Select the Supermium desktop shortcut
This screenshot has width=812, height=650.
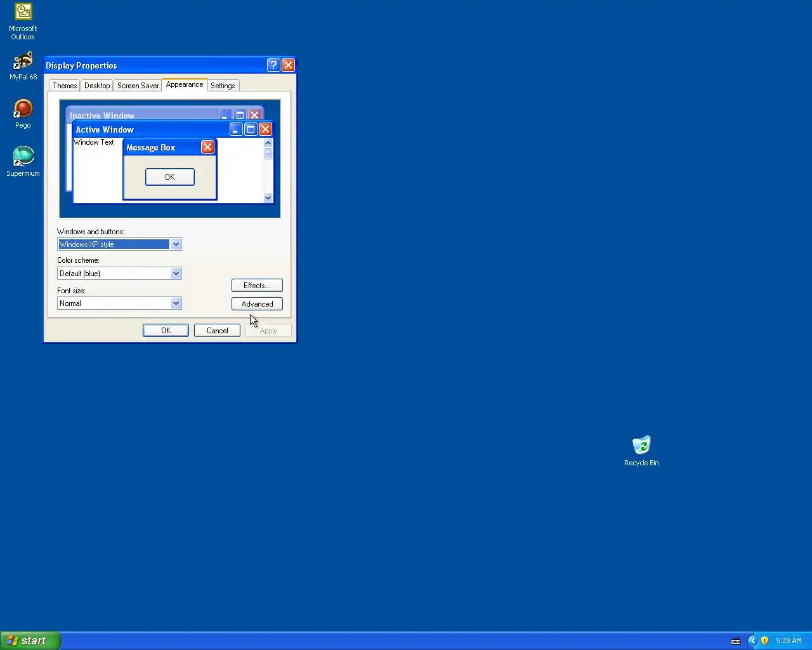coord(23,162)
